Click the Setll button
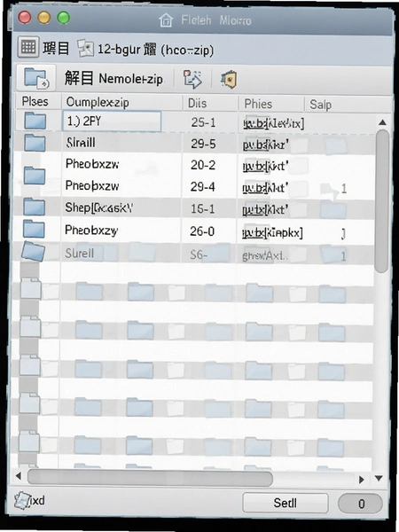 coord(286,503)
